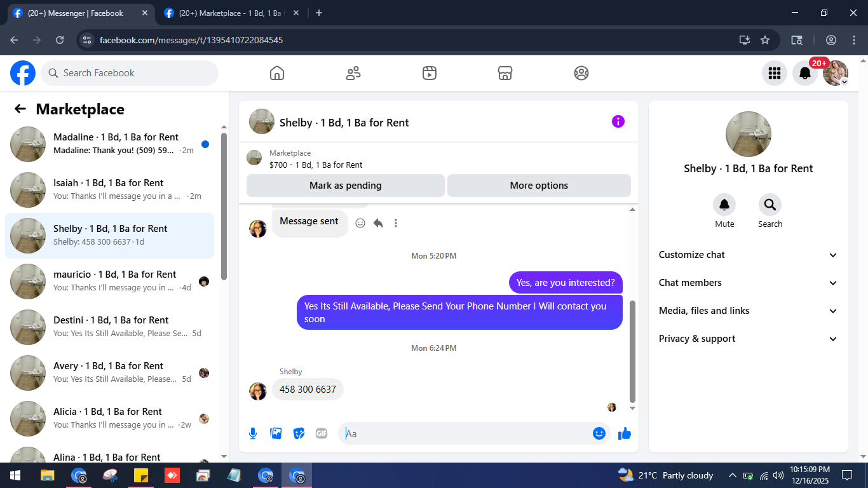868x488 pixels.
Task: Choose a GIF icon
Action: click(322, 433)
